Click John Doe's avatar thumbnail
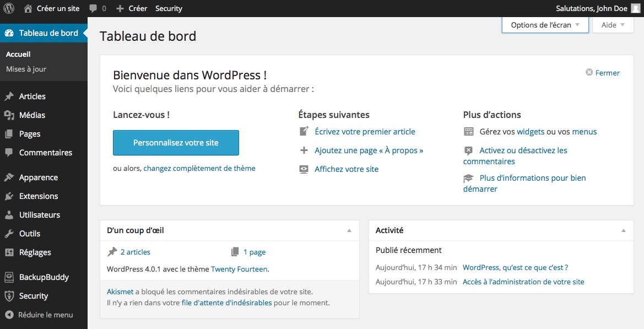 635,8
